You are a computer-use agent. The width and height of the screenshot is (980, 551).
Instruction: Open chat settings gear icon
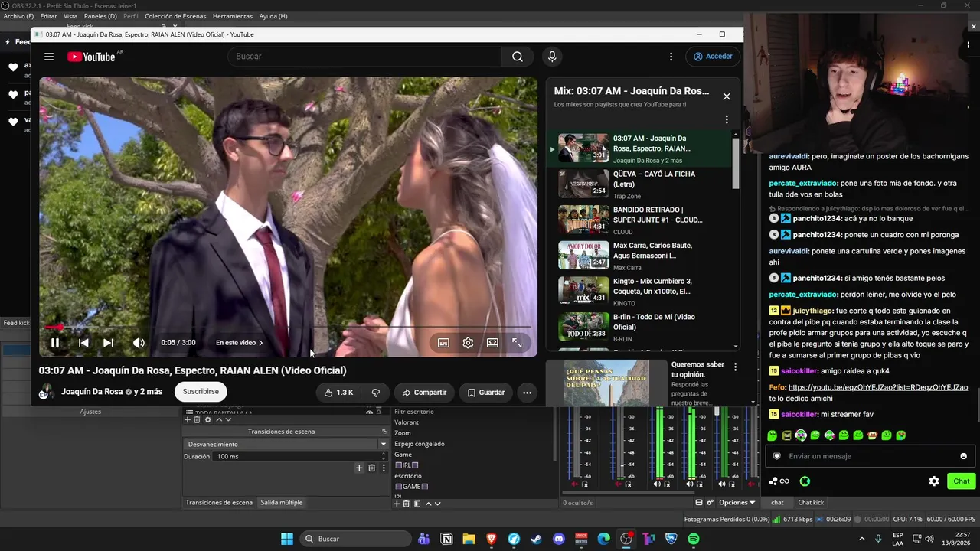[x=934, y=481]
